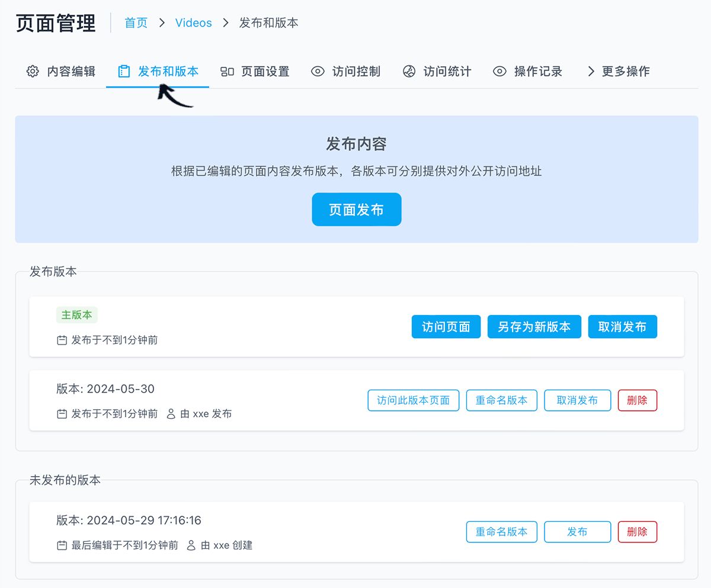711x588 pixels.
Task: Click 访问此版本页面 button
Action: (414, 400)
